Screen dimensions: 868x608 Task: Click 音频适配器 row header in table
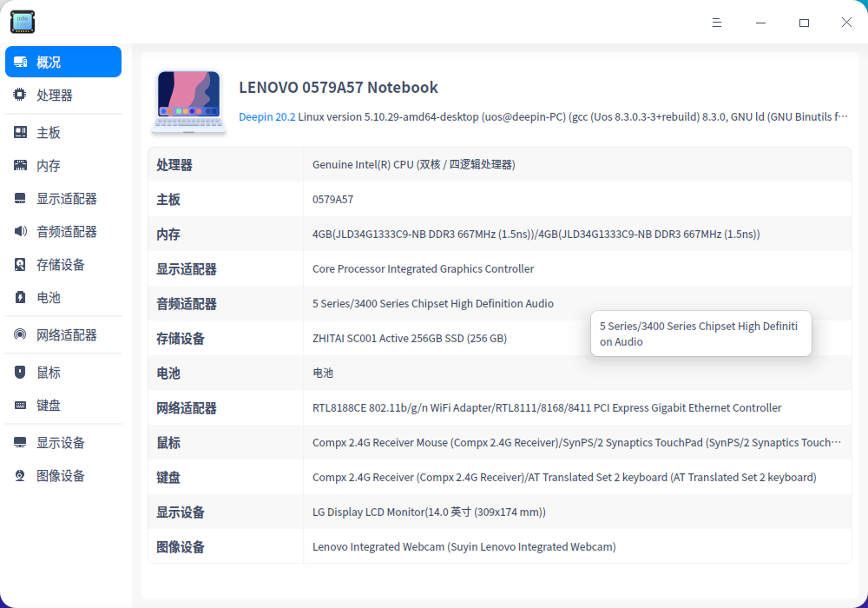186,304
